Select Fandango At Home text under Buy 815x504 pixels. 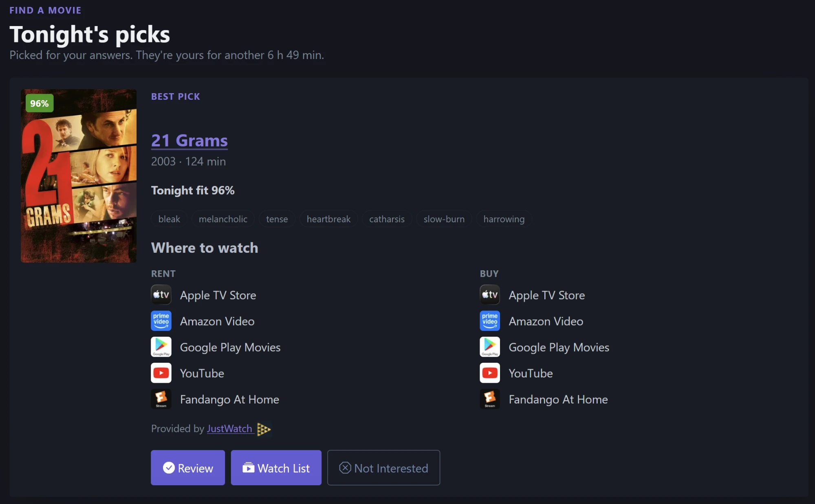(x=558, y=399)
